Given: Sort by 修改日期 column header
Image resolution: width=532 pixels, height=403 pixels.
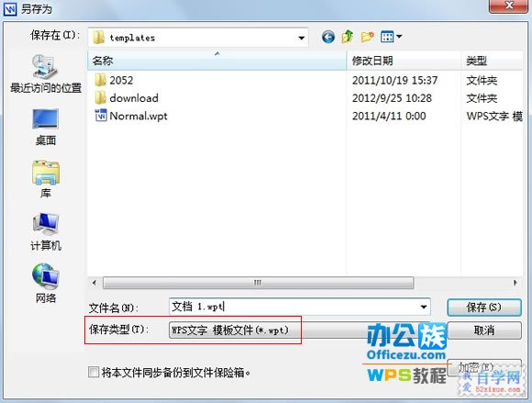Looking at the screenshot, I should pos(404,61).
